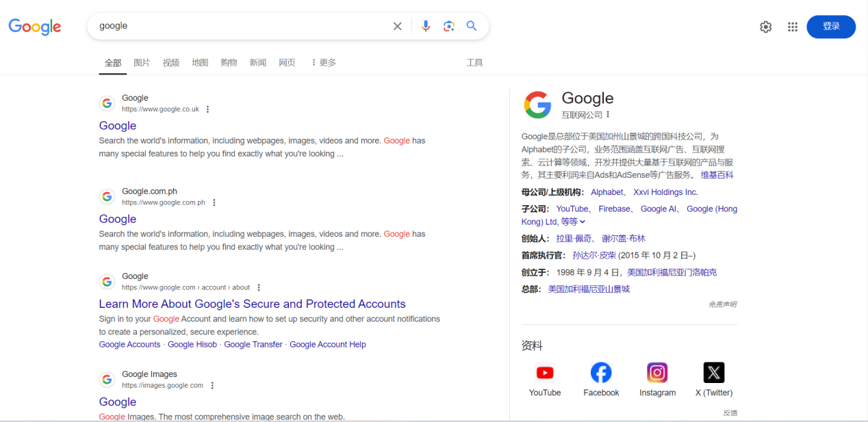868x422 pixels.
Task: Open the Alphabet parent company link
Action: (x=607, y=192)
